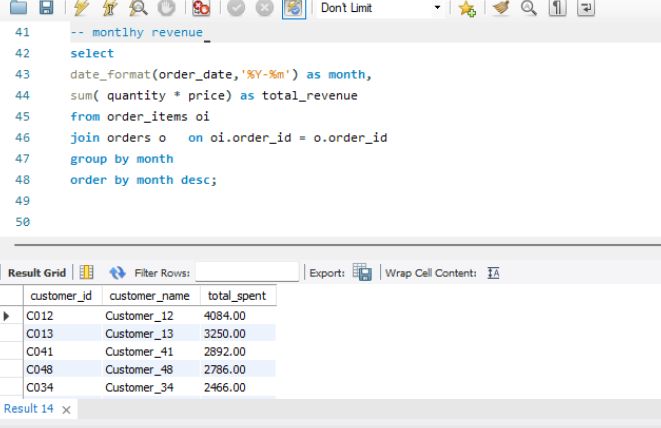Focus the Filter Rows search field
Viewport: 661px width, 428px height.
click(x=247, y=272)
